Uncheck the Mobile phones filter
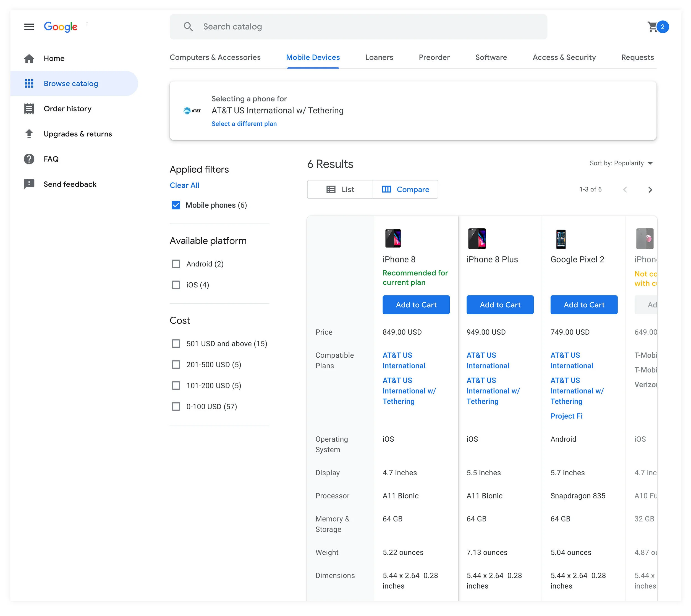The height and width of the screenshot is (616, 691). 176,205
